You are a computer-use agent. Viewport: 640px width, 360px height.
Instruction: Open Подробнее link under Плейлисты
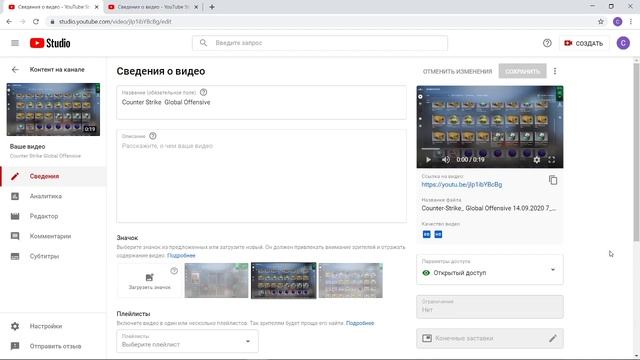[x=360, y=323]
